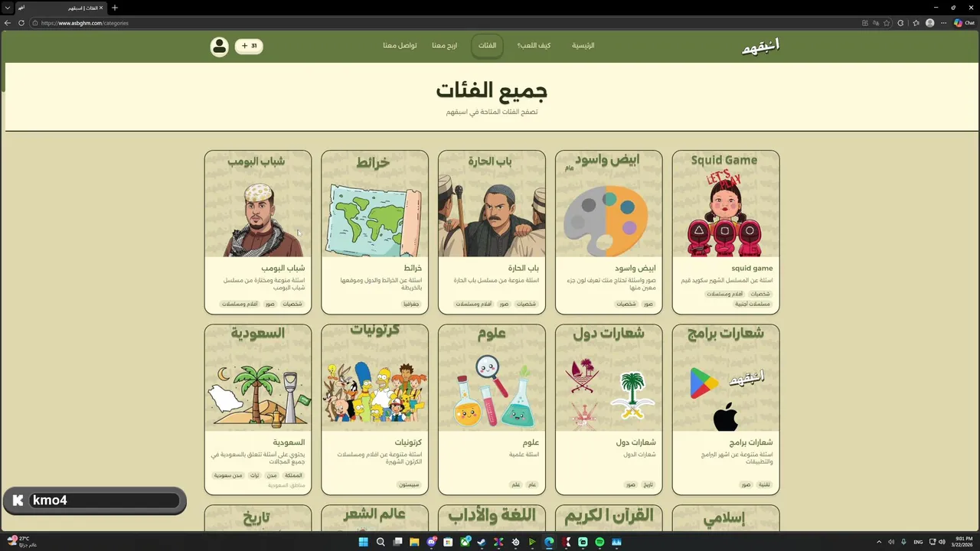980x551 pixels.
Task: Open the user profile avatar icon
Action: click(x=220, y=46)
